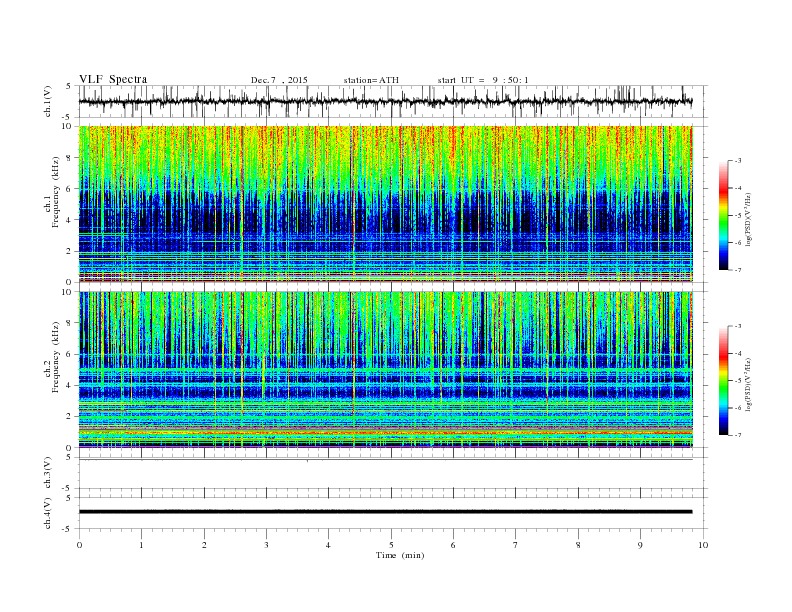Click the "8" kHz tick on ch.1 frequency axis
This screenshot has height=612, width=792.
[70, 158]
